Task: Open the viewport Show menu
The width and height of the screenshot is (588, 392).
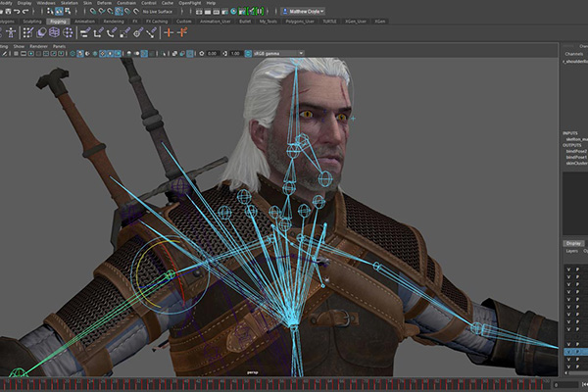Action: (19, 46)
